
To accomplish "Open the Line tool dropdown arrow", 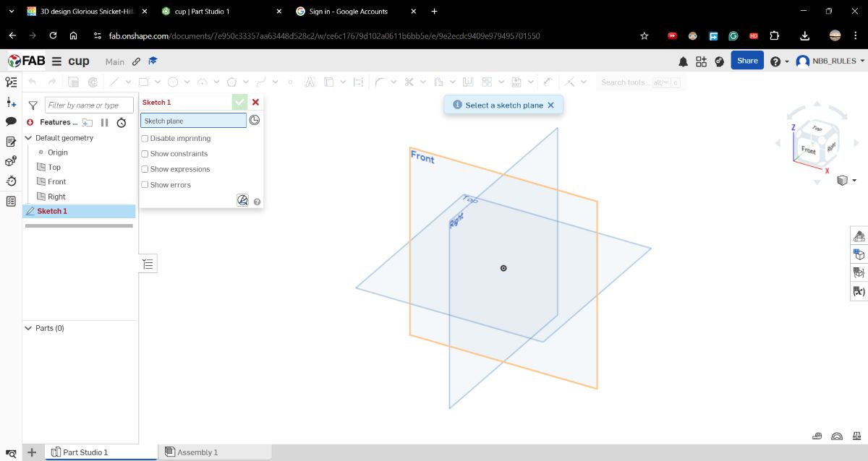I will click(129, 82).
